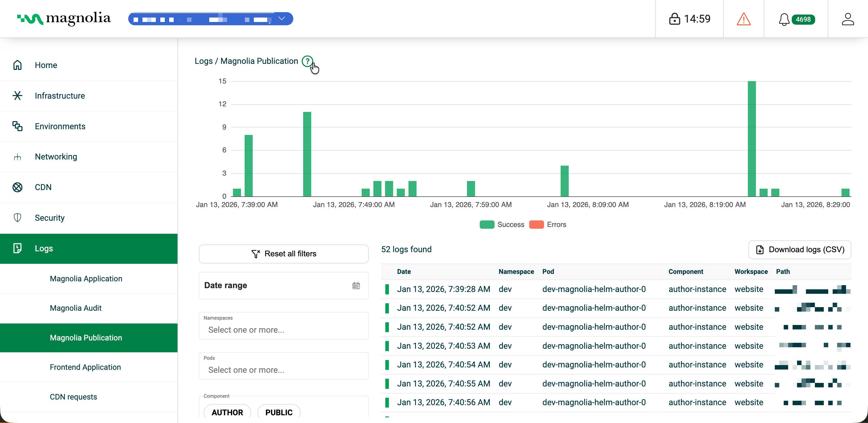
Task: Switch to Magnolia Audit logs
Action: coord(76,308)
